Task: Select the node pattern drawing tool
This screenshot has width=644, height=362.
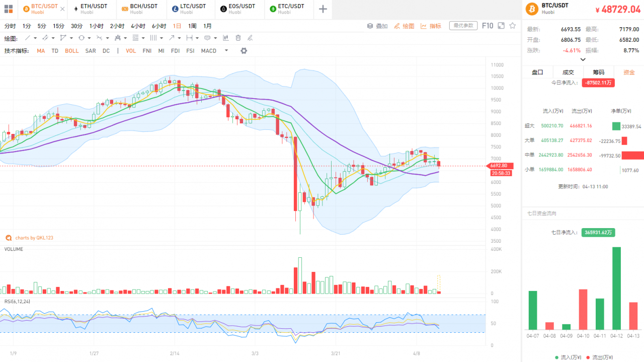Action: point(118,38)
